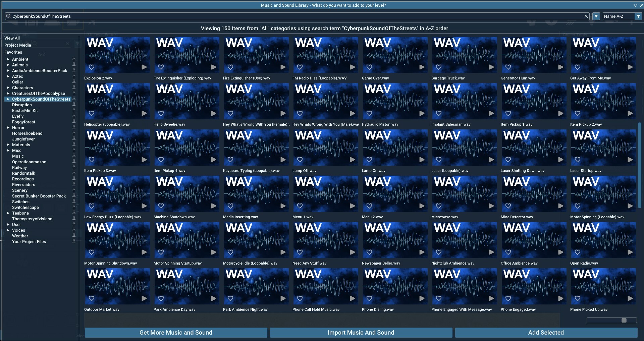The width and height of the screenshot is (644, 341).
Task: Open the Name A-Z sort dropdown
Action: (x=639, y=16)
